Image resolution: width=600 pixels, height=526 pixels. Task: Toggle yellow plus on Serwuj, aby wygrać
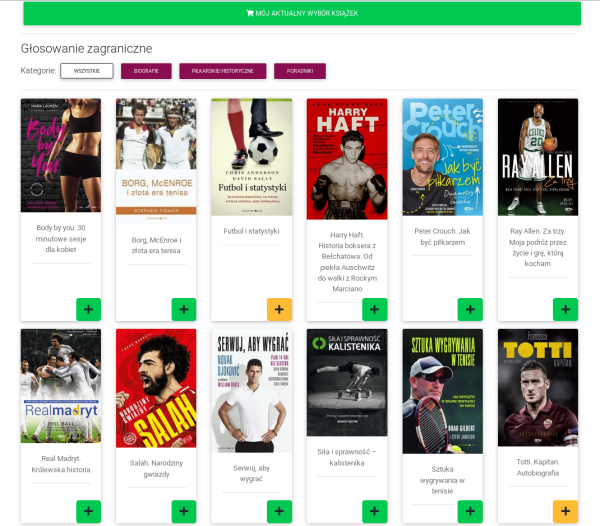[279, 511]
